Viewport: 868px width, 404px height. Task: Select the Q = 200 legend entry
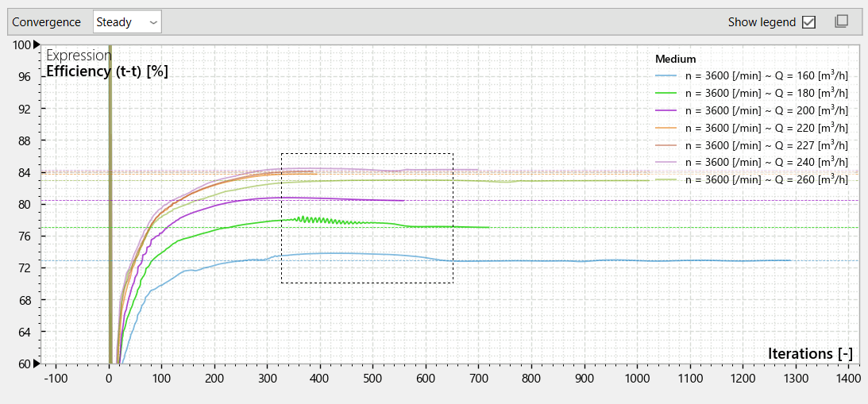pos(751,110)
